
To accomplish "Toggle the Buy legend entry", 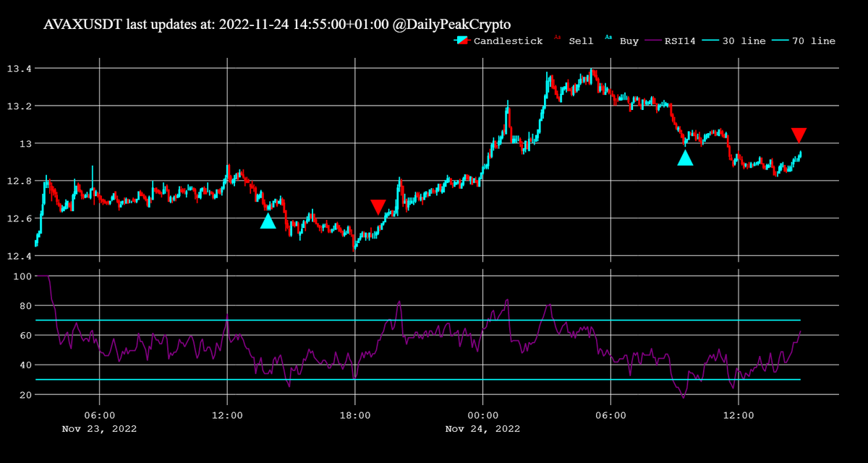I will [622, 41].
